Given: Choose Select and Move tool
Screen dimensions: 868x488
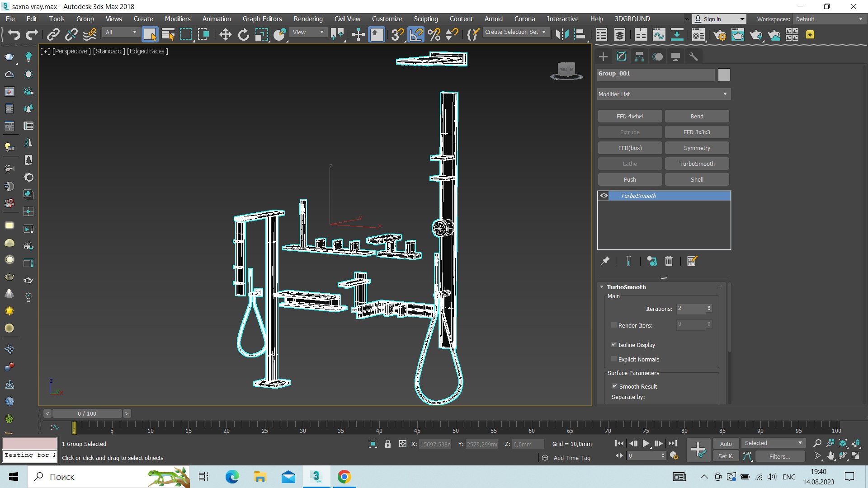Looking at the screenshot, I should pos(225,34).
